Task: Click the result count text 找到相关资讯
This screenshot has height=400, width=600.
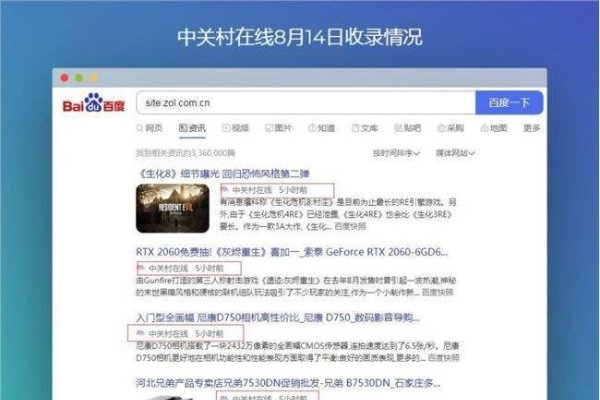Action: coord(186,153)
